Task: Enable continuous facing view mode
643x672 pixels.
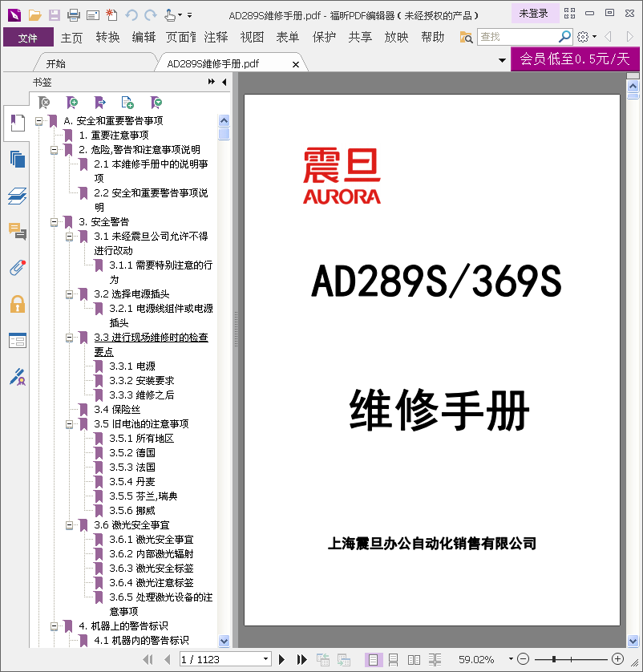Action: pos(435,660)
